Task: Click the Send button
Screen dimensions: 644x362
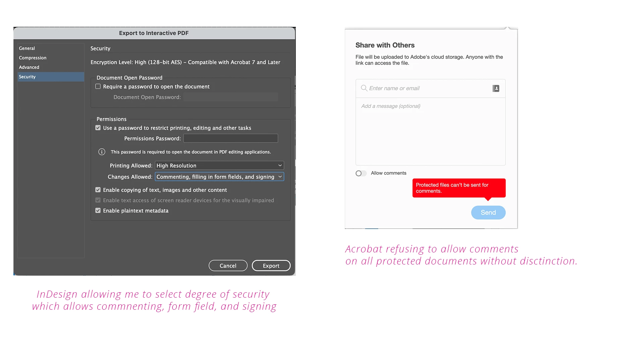Action: 488,213
